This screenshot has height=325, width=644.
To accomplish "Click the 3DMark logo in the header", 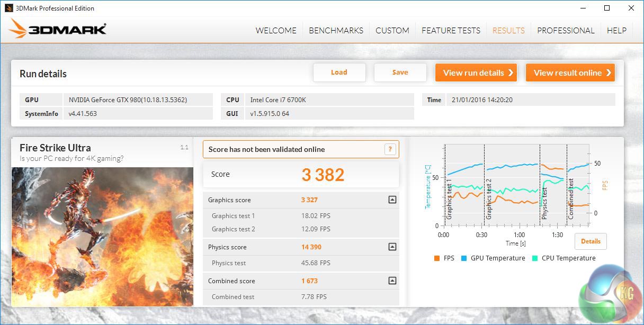I will 58,29.
